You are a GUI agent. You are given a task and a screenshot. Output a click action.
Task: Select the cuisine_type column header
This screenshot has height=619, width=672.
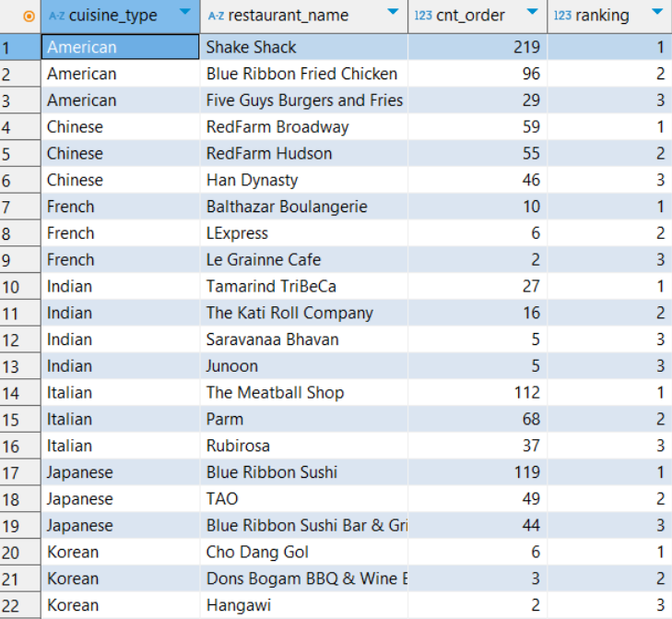click(x=121, y=17)
